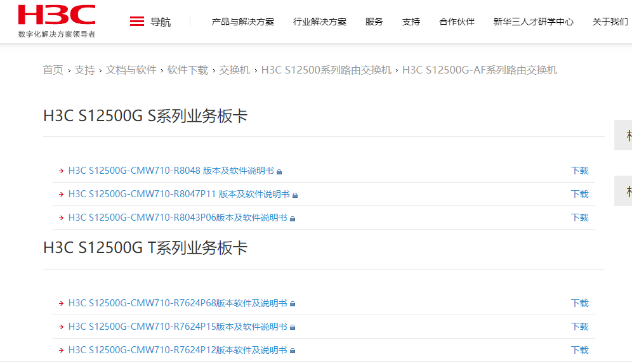Click red arrow bullet before R7624P15 entry
632x364 pixels.
62,327
